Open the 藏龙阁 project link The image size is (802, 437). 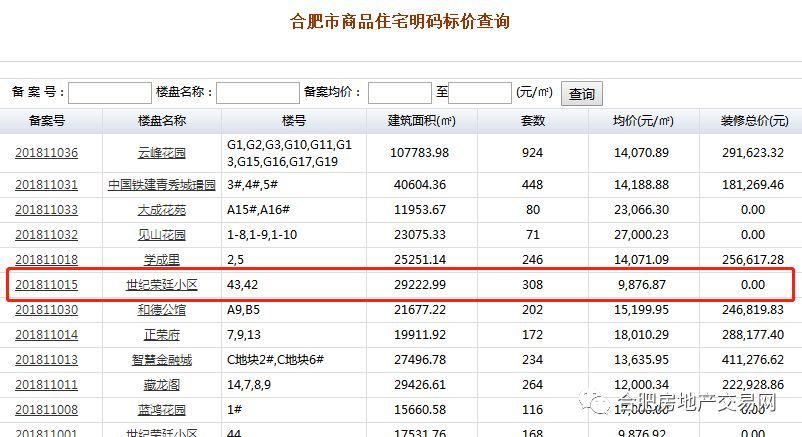point(162,385)
